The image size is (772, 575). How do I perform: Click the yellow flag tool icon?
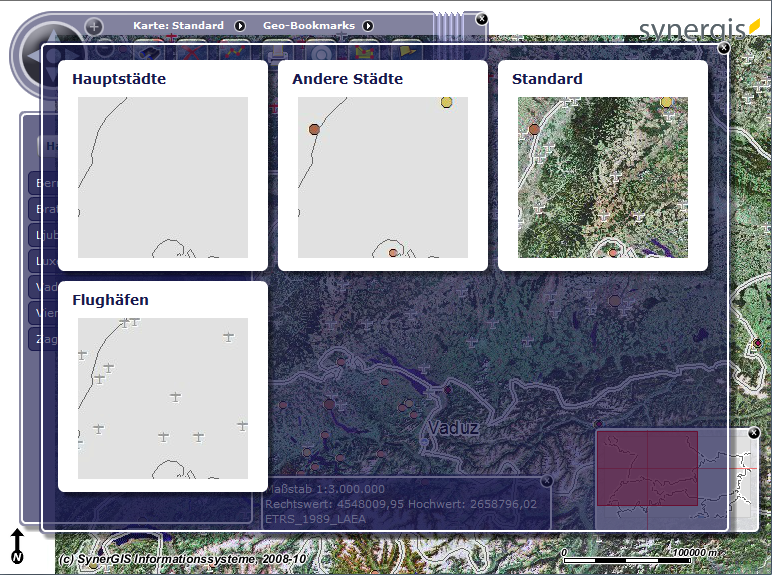tap(408, 51)
